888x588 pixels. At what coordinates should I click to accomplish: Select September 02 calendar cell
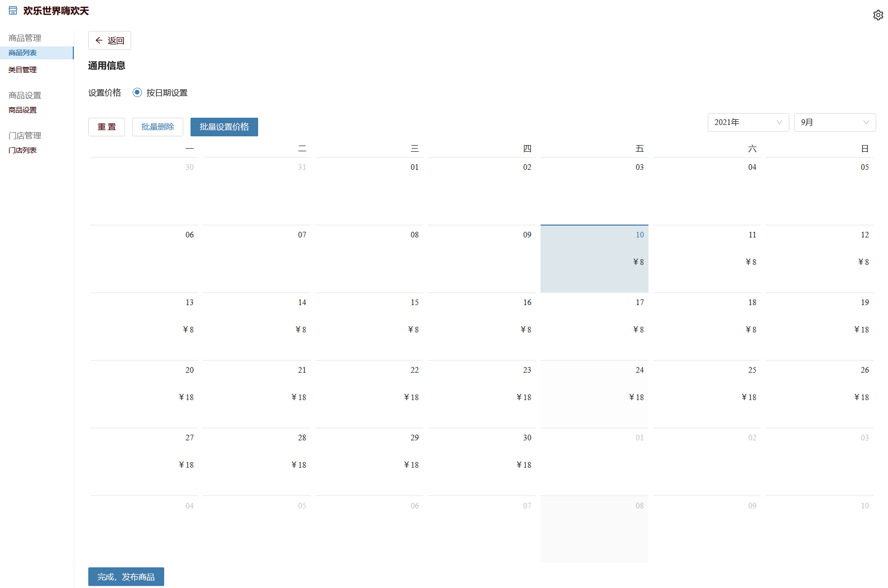pos(482,191)
